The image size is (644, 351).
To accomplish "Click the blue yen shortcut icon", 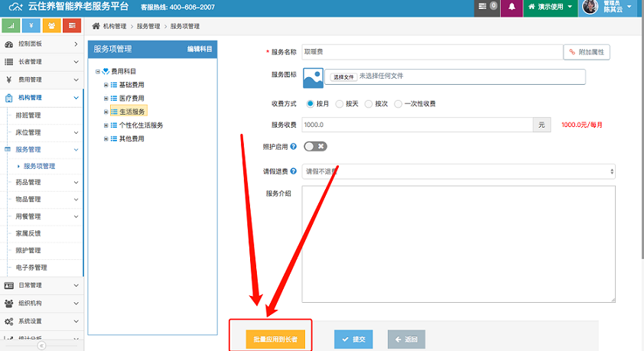I will (32, 26).
